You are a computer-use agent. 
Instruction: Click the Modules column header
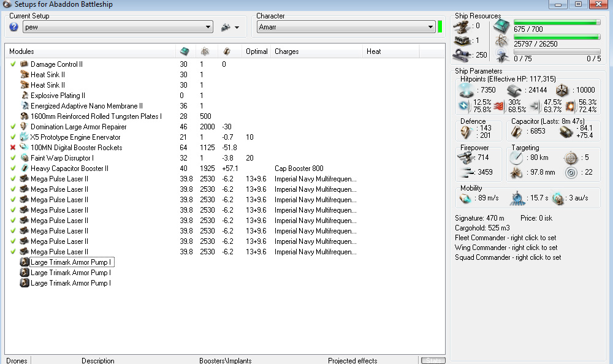point(90,51)
